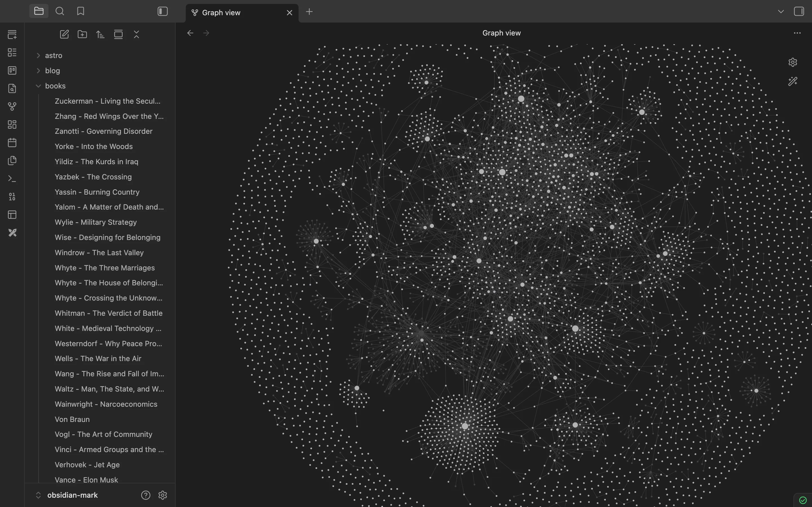Open the obsidian-mark vault switcher
812x507 pixels.
coord(72,495)
